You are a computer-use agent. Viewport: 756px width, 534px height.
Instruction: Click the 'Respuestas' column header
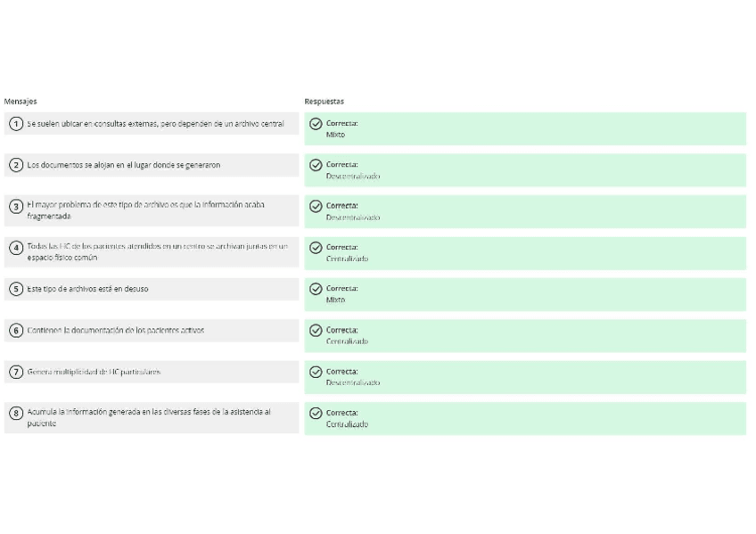[x=325, y=102]
